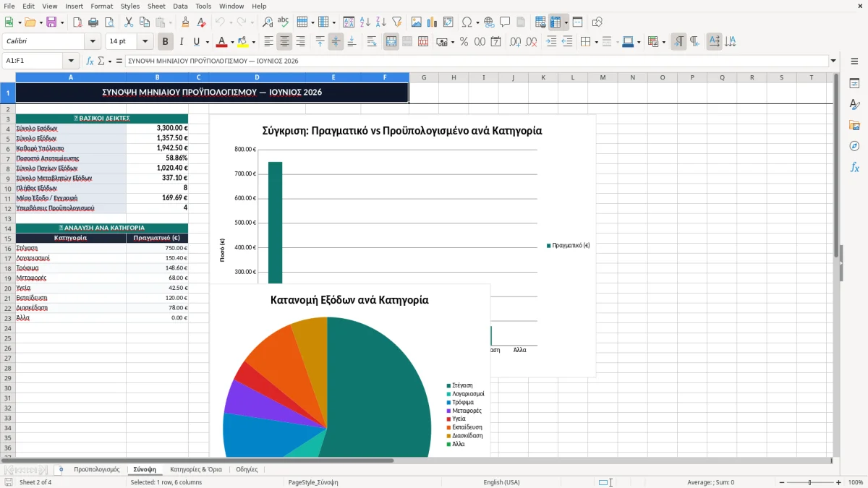Screen dimensions: 868x488
Task: Expand the font name Calibri dropdown
Action: tap(92, 42)
